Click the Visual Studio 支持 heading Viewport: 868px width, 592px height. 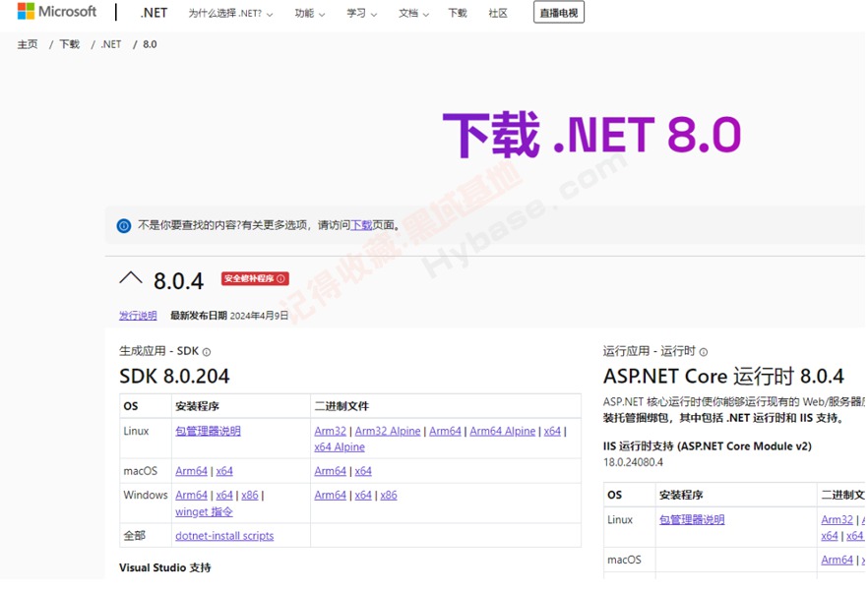[x=165, y=567]
